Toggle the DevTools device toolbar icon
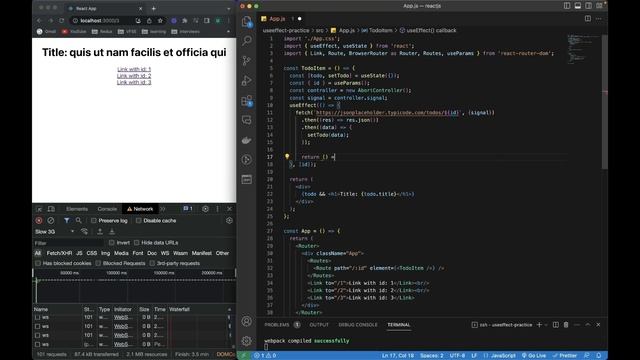The height and width of the screenshot is (360, 640). point(51,209)
